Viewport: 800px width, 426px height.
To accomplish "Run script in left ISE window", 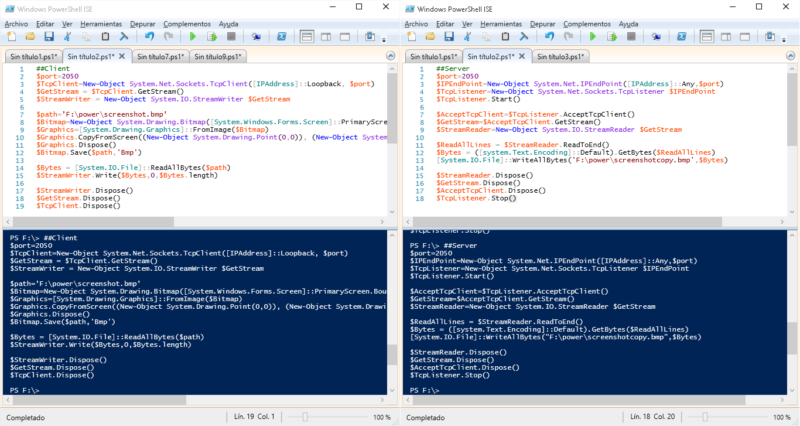I will [193, 36].
